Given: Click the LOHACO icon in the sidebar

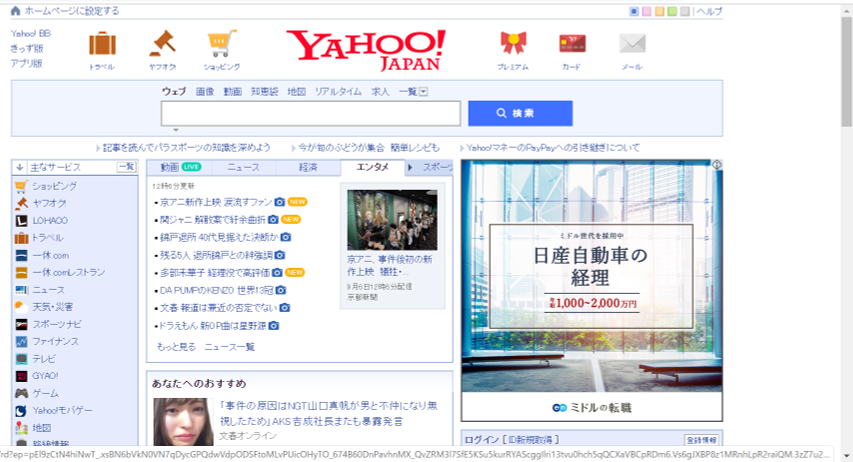Looking at the screenshot, I should tap(21, 221).
